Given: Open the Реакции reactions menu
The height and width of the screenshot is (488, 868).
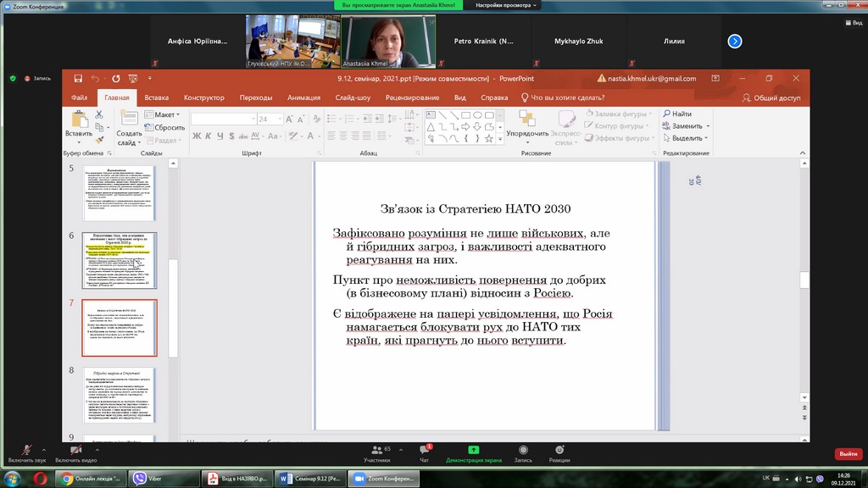Looking at the screenshot, I should 559,451.
